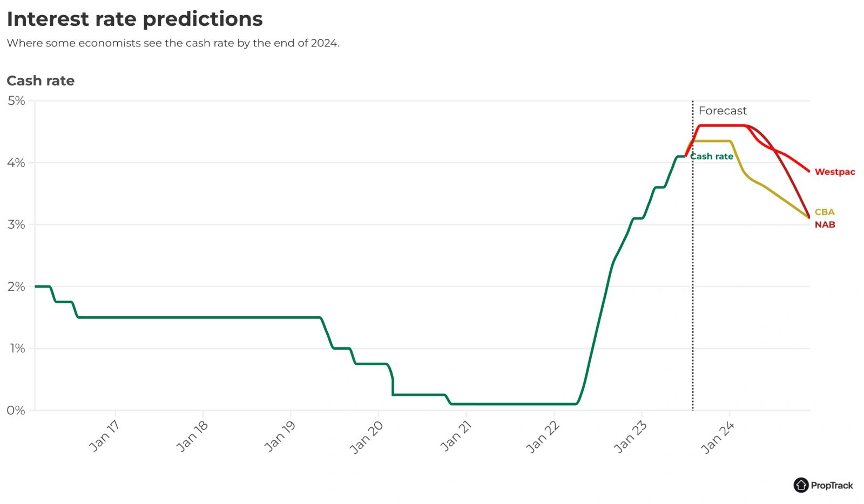The image size is (864, 504).
Task: Select the dark red NAB series label
Action: 825,224
